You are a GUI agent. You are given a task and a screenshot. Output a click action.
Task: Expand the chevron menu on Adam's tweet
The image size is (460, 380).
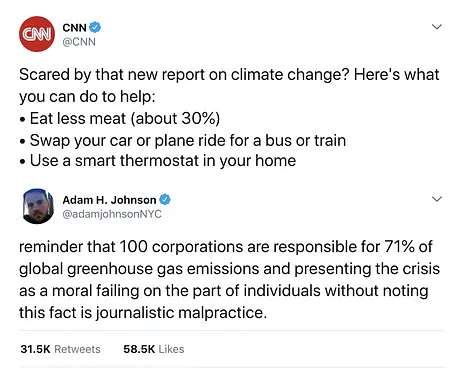437,199
